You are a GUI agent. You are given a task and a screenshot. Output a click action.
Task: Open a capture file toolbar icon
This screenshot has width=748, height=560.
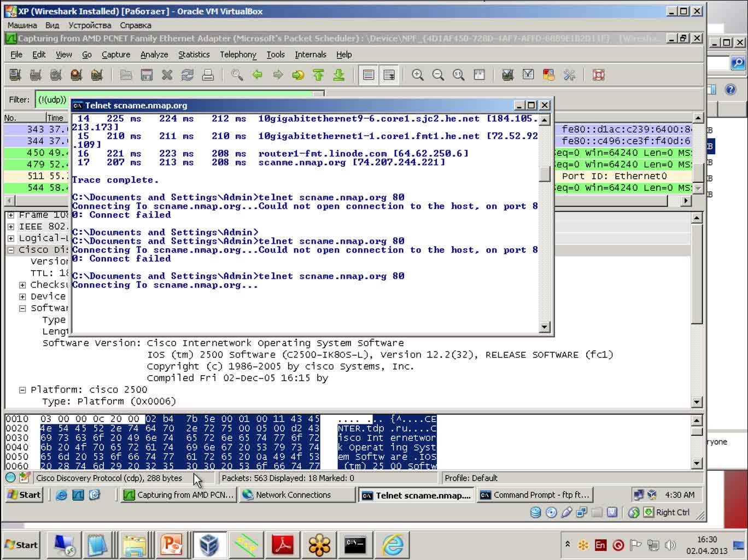pos(126,75)
